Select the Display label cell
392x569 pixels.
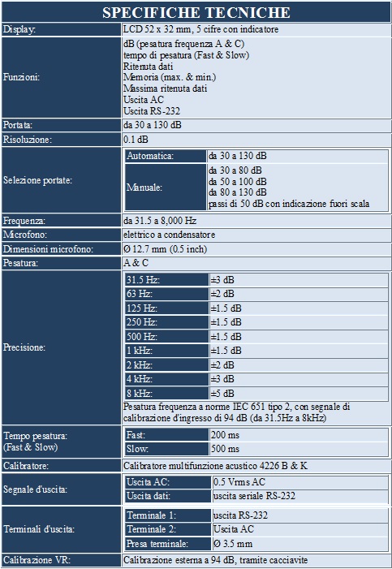click(62, 29)
